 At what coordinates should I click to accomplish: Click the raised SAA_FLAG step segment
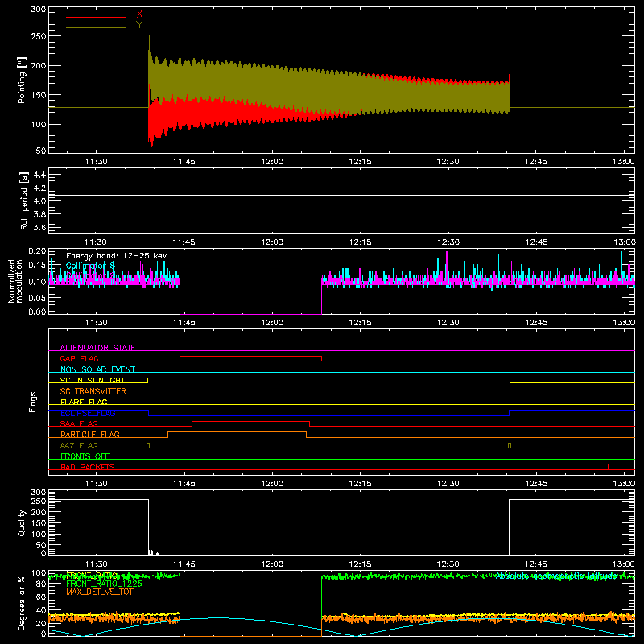pos(250,421)
